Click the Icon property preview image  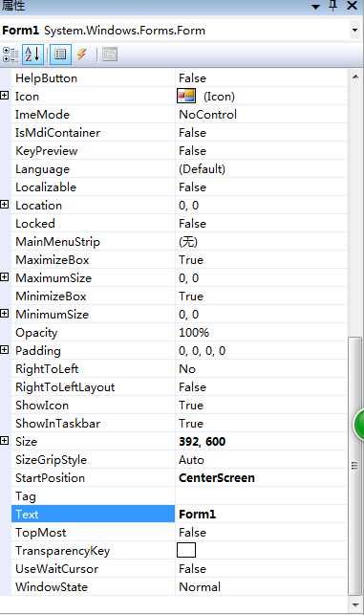pyautogui.click(x=186, y=96)
